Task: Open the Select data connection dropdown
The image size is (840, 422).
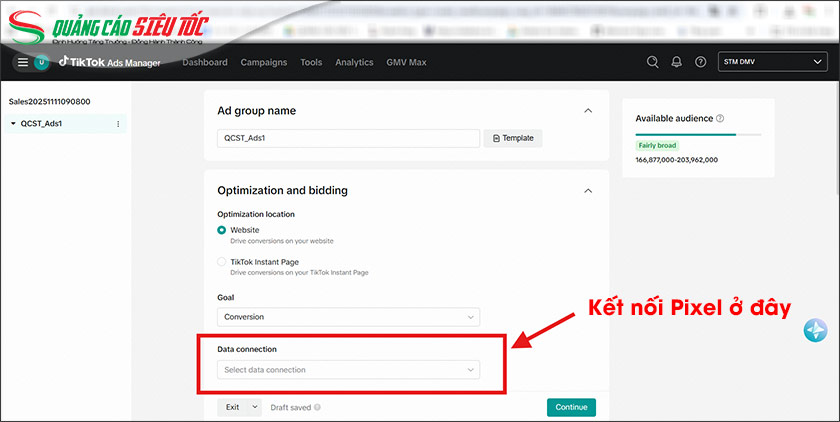Action: 348,370
